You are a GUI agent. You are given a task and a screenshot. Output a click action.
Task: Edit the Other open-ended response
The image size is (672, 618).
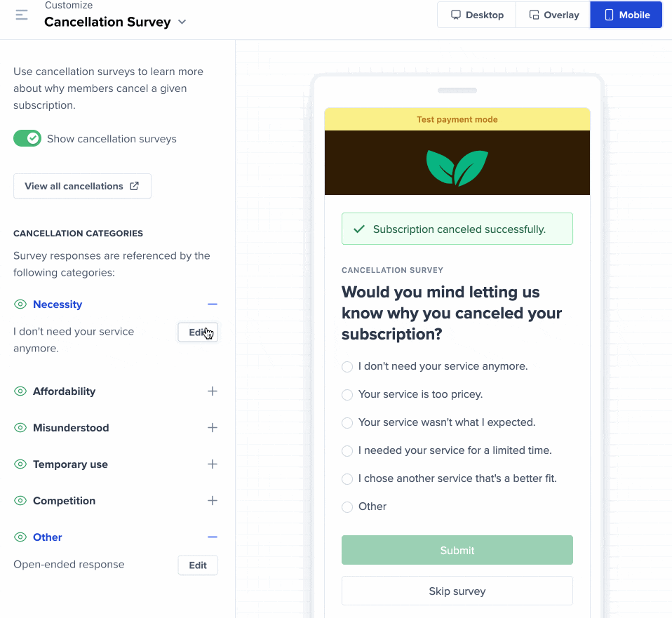tap(198, 565)
